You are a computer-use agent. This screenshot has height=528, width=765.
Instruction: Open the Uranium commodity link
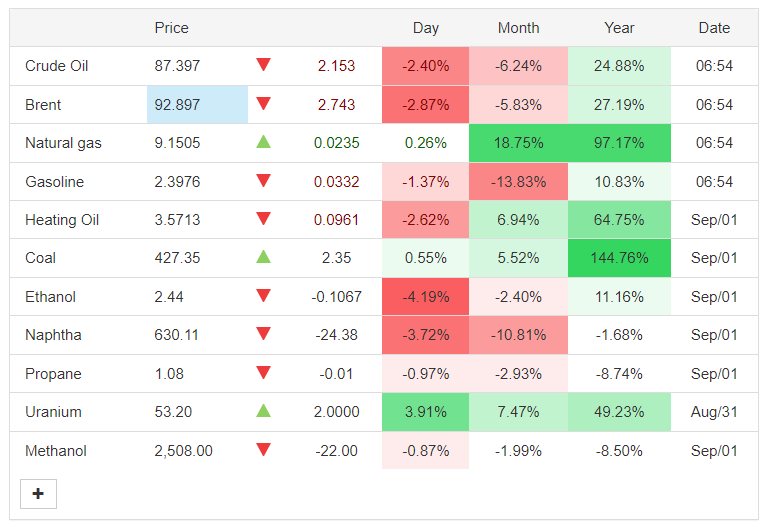(53, 412)
